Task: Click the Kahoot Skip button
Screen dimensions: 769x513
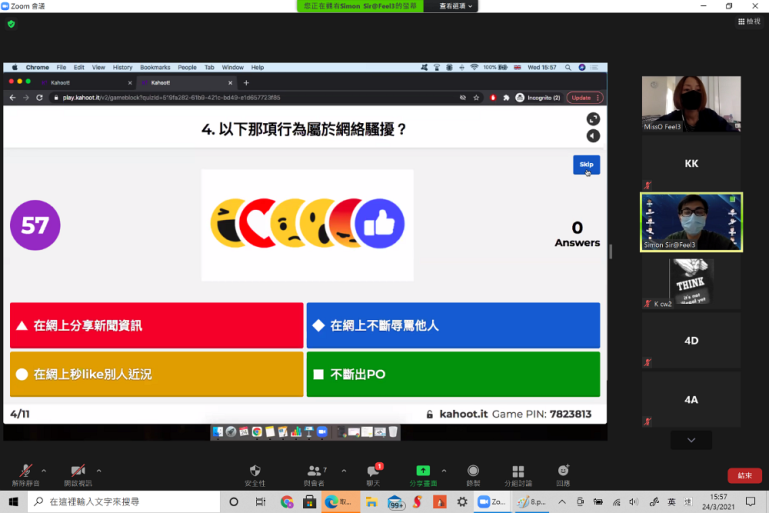Action: click(x=586, y=164)
